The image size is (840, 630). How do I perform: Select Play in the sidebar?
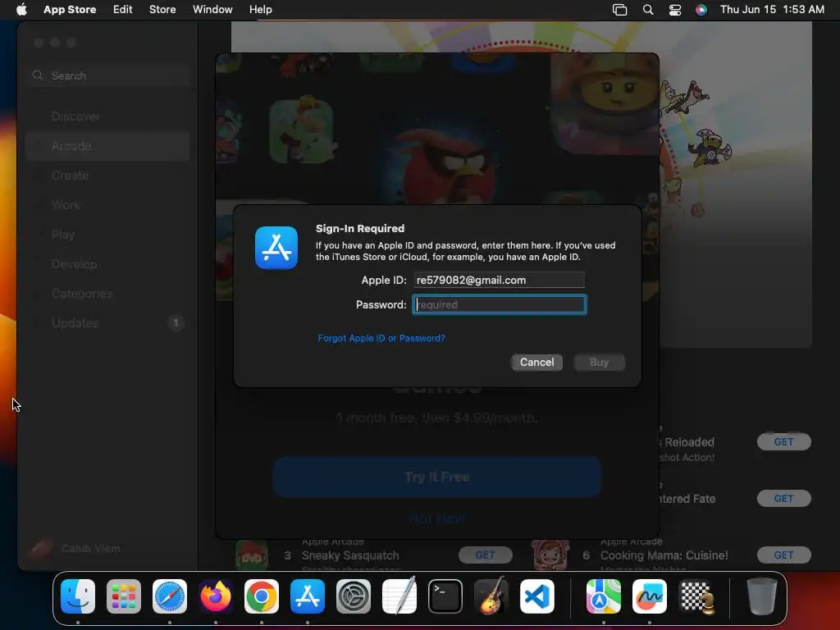107,234
